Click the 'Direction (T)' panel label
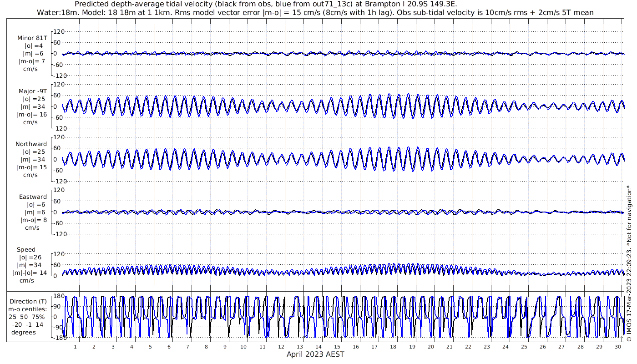 point(28,301)
